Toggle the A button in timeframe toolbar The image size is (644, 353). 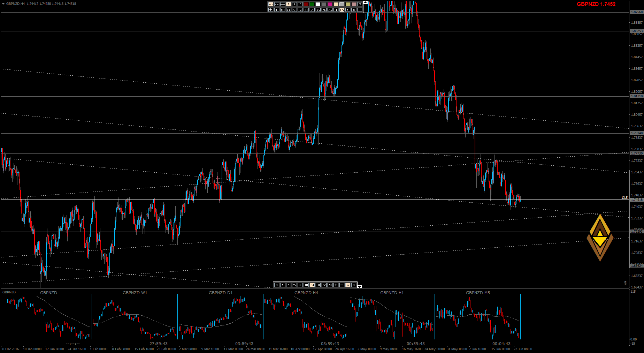point(348,285)
